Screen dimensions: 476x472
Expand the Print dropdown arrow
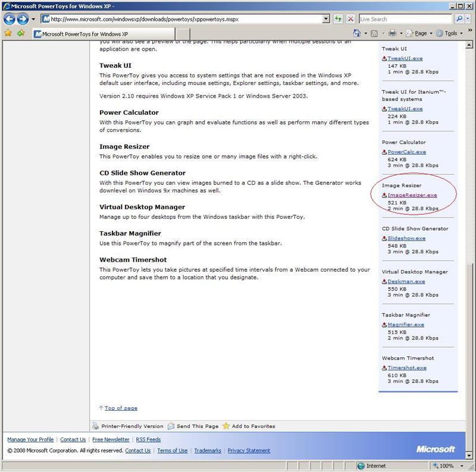pyautogui.click(x=401, y=33)
